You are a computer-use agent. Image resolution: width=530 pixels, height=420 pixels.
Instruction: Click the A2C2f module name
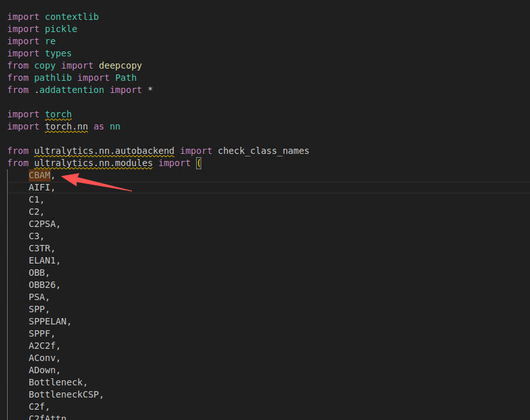42,346
